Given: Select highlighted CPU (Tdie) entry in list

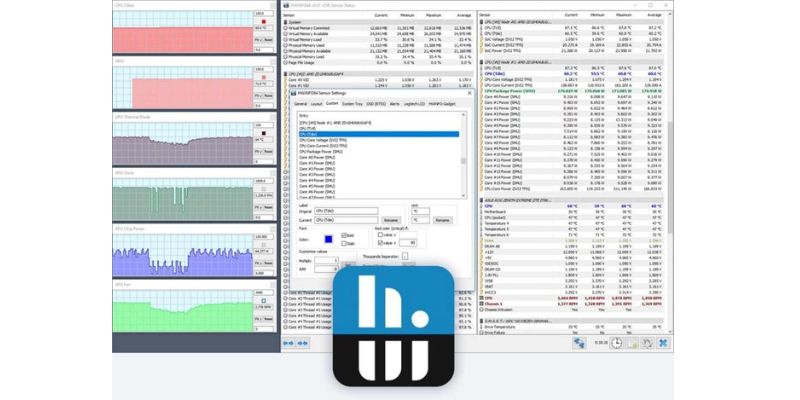Looking at the screenshot, I should (379, 134).
